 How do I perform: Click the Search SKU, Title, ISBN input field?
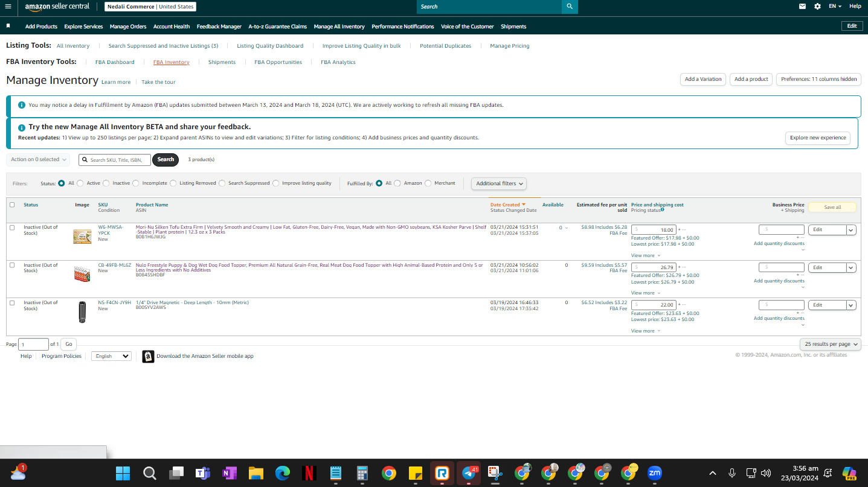115,160
